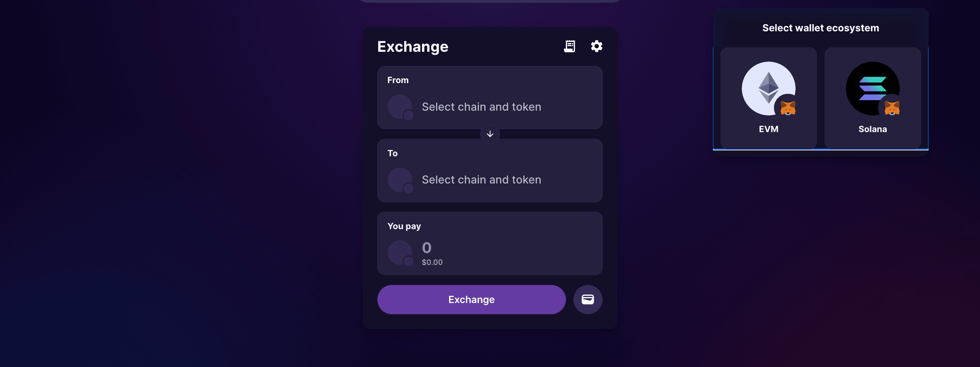The height and width of the screenshot is (367, 980).
Task: Open the transaction history receipt icon
Action: [x=569, y=46]
